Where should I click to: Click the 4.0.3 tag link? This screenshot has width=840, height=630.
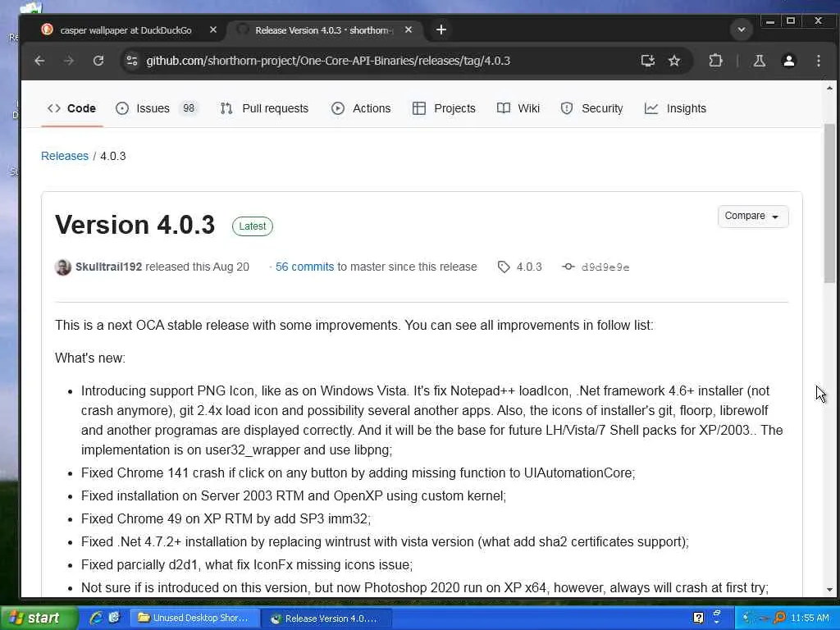click(x=529, y=267)
